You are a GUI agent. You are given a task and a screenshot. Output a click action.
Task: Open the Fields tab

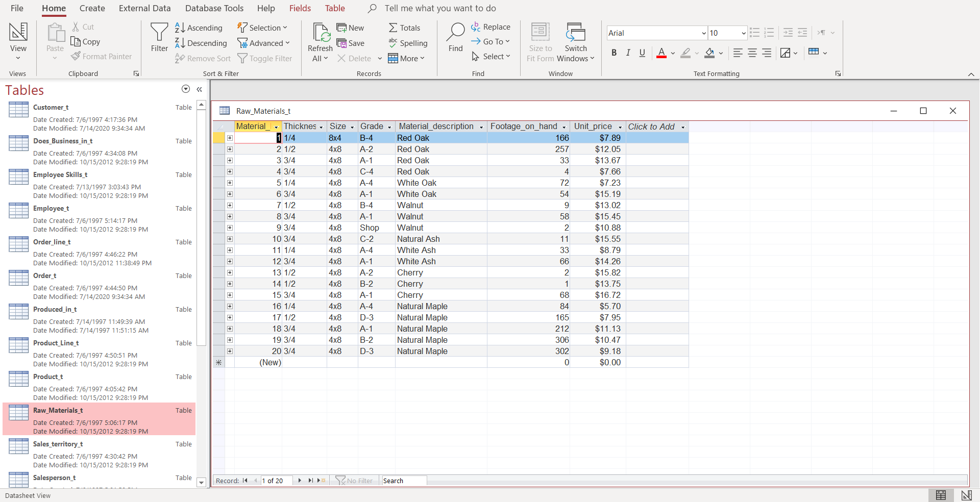pos(300,8)
